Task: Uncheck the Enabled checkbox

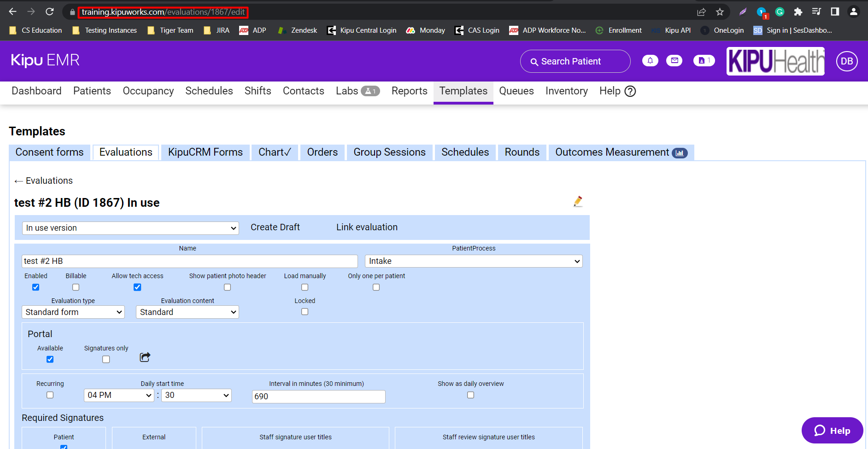Action: pos(35,287)
